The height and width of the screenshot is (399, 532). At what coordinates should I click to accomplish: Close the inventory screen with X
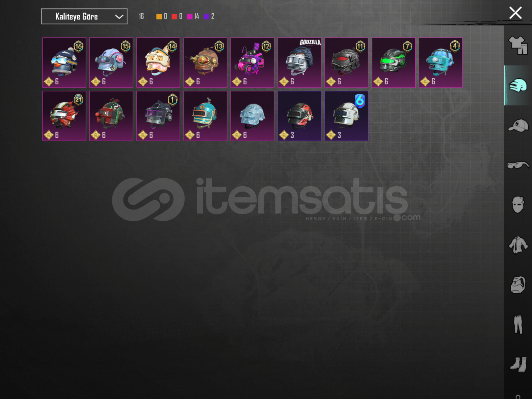click(515, 13)
